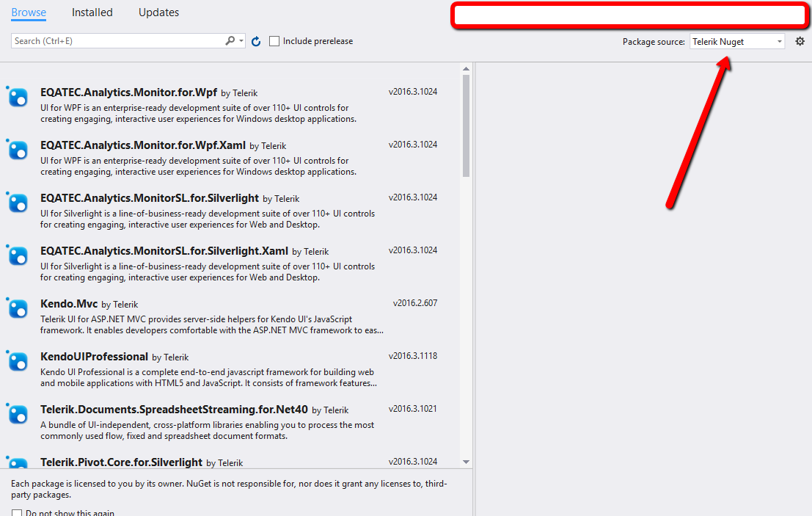Check Do not show this again
Screen dimensions: 812x516
(17, 513)
